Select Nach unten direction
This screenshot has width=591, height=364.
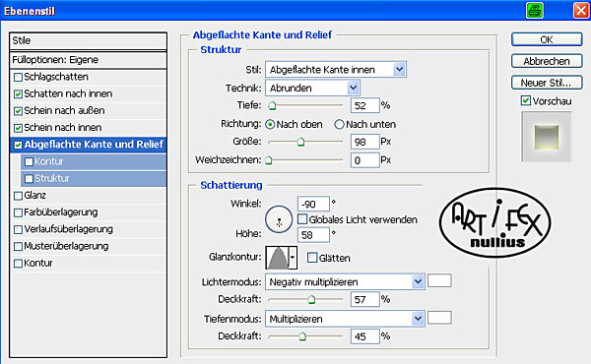339,124
